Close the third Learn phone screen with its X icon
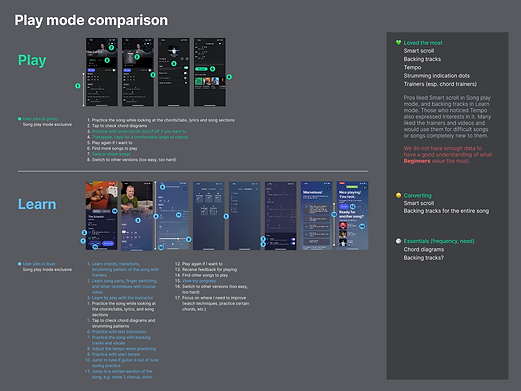Image resolution: width=521 pixels, height=391 pixels. coord(185,189)
